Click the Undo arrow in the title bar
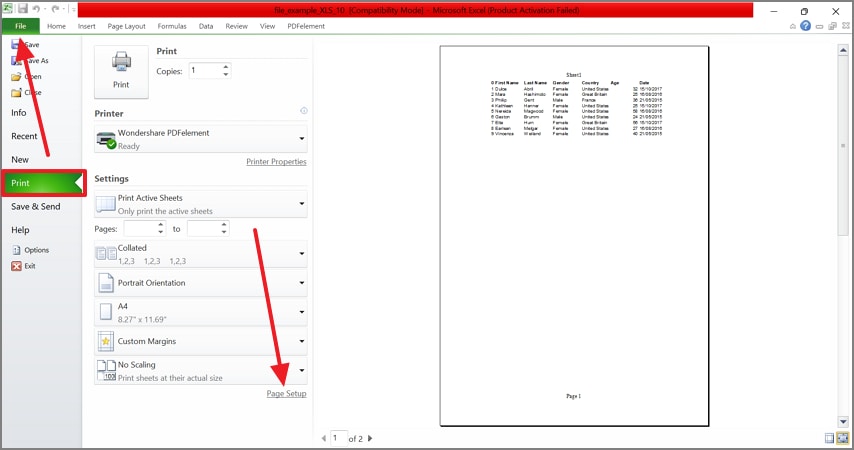Viewport: 854px width, 450px height. point(36,9)
